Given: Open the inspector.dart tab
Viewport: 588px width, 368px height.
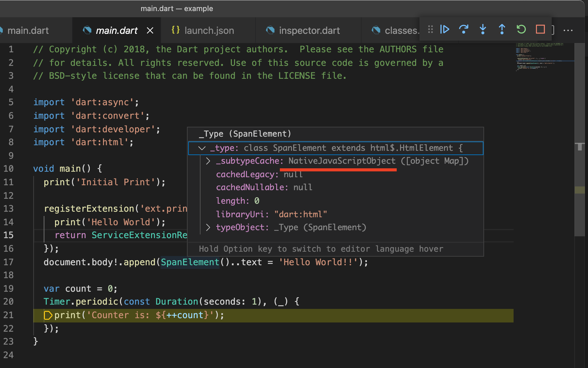Looking at the screenshot, I should click(x=309, y=30).
